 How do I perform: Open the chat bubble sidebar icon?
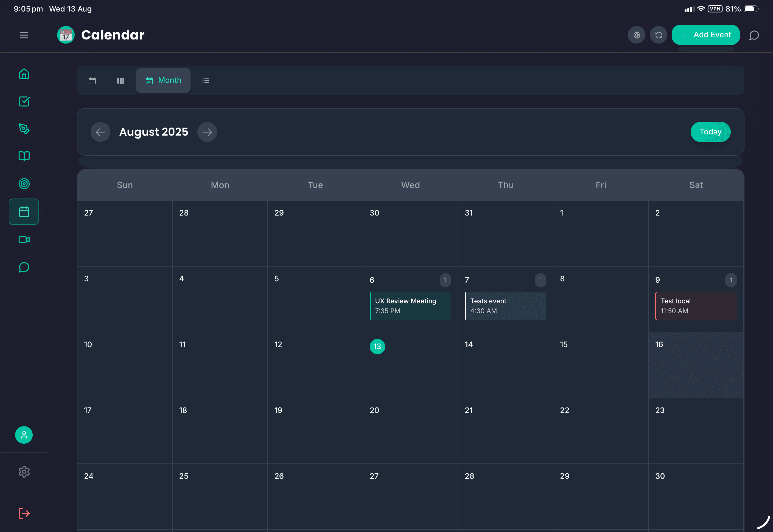point(24,267)
